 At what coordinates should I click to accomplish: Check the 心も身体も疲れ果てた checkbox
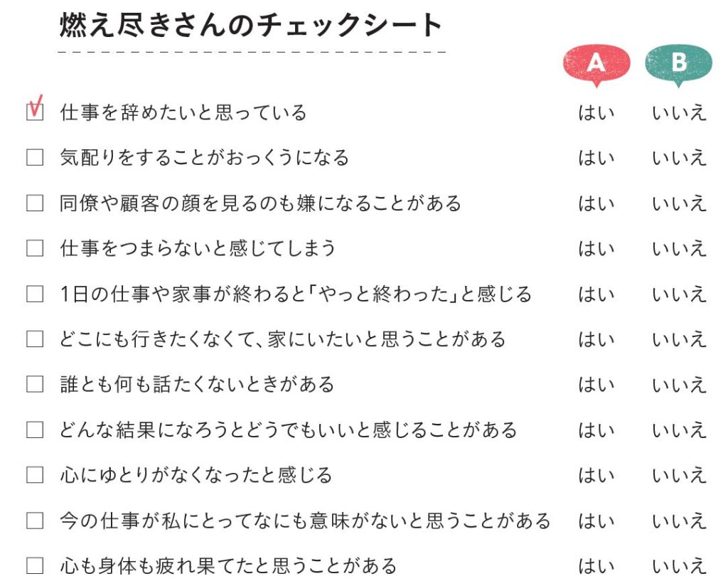coord(35,566)
